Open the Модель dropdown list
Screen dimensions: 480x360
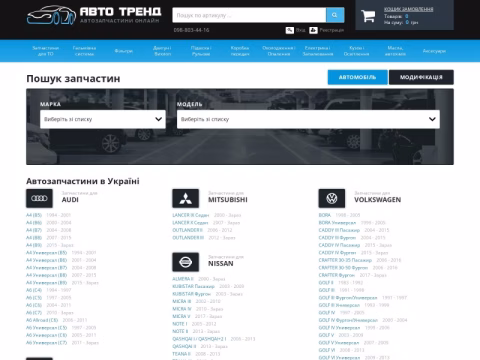pyautogui.click(x=308, y=119)
